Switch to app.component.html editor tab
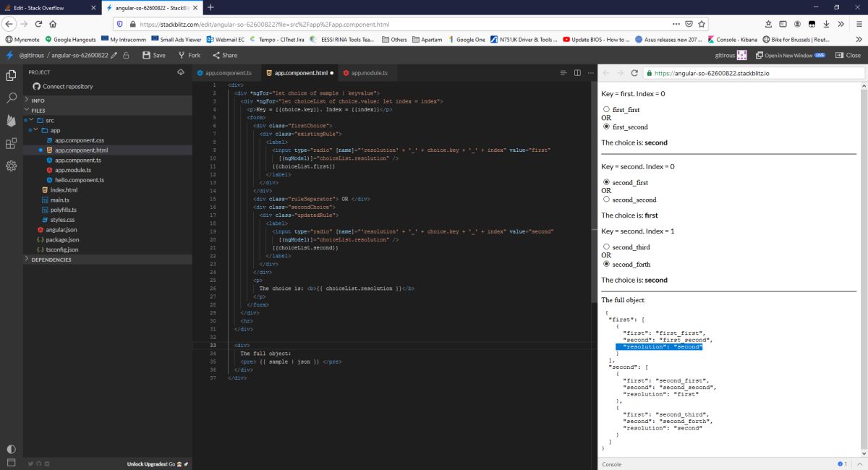The height and width of the screenshot is (470, 868). 299,73
